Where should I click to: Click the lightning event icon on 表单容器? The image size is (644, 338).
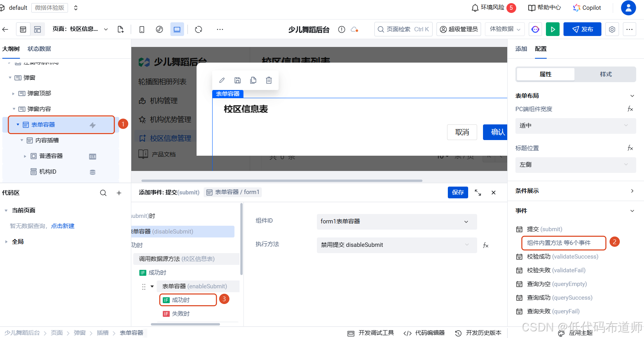click(x=93, y=125)
